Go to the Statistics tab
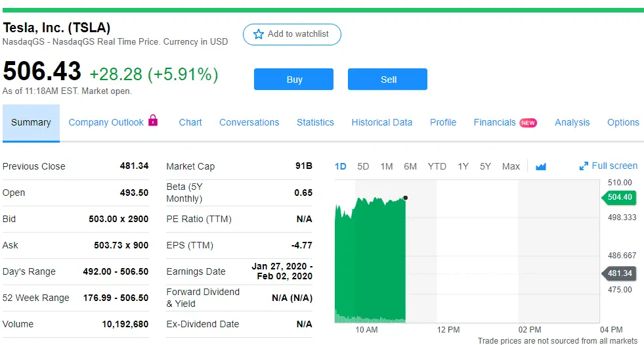This screenshot has height=345, width=644. point(315,123)
